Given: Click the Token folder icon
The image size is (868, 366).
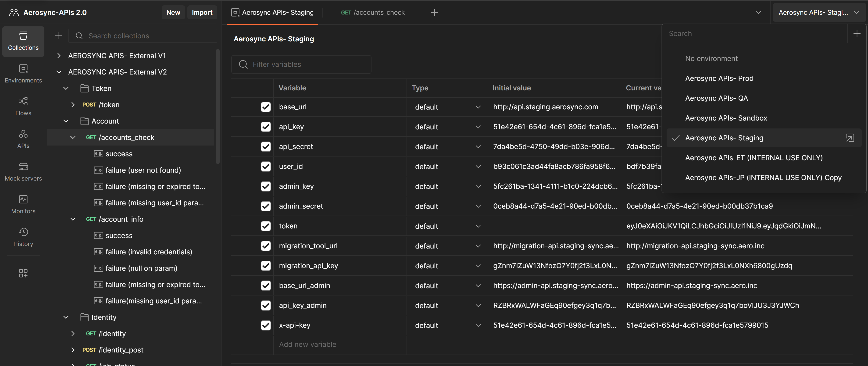Looking at the screenshot, I should point(84,88).
